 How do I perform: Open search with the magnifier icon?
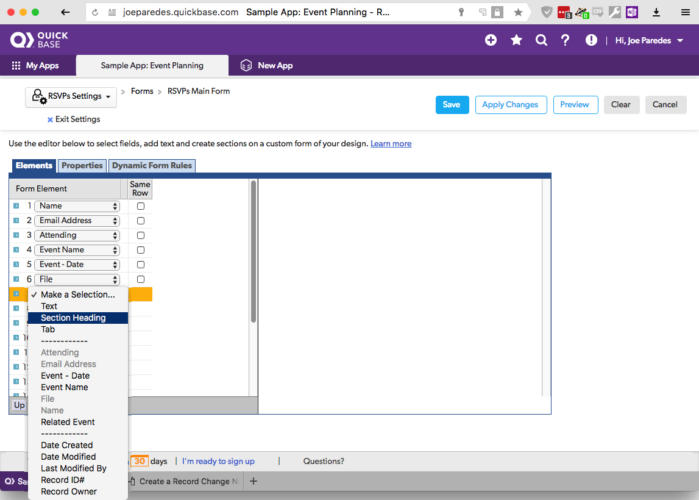(x=541, y=40)
